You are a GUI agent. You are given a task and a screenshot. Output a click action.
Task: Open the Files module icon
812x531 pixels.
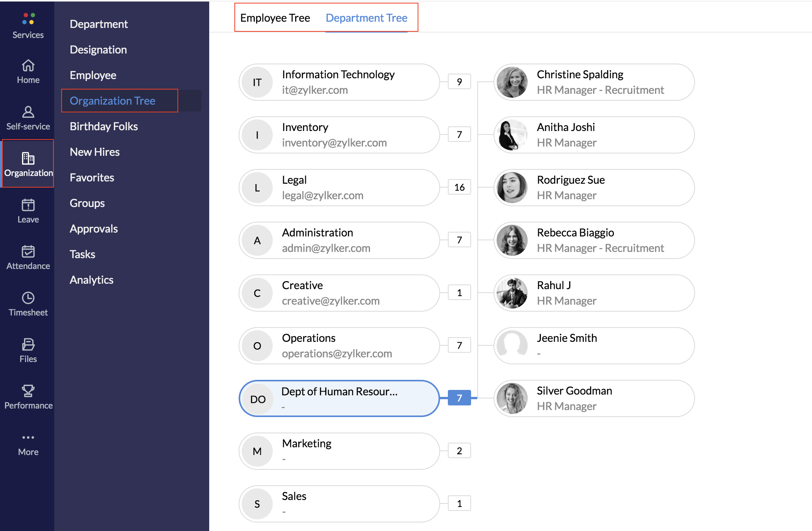point(28,345)
